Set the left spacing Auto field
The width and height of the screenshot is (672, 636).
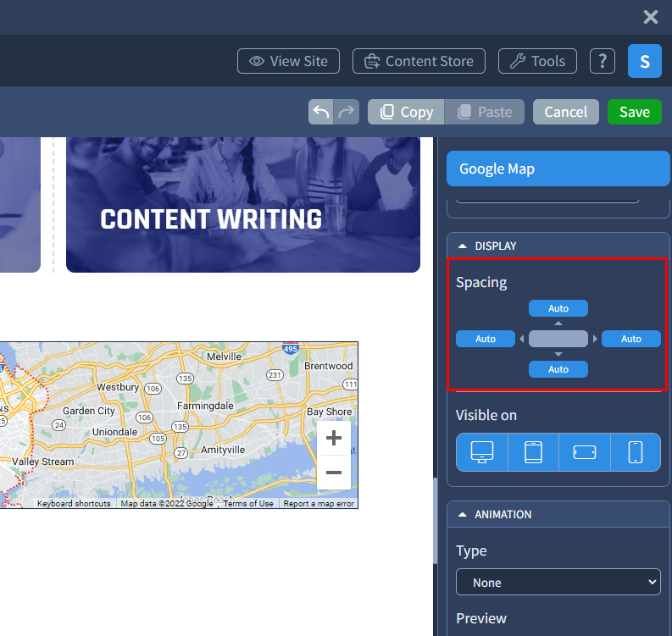tap(486, 339)
